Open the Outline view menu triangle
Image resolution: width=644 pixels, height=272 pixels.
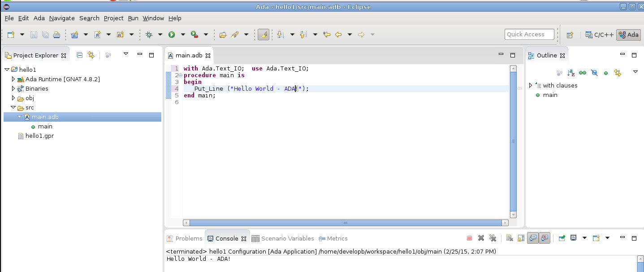(x=635, y=72)
